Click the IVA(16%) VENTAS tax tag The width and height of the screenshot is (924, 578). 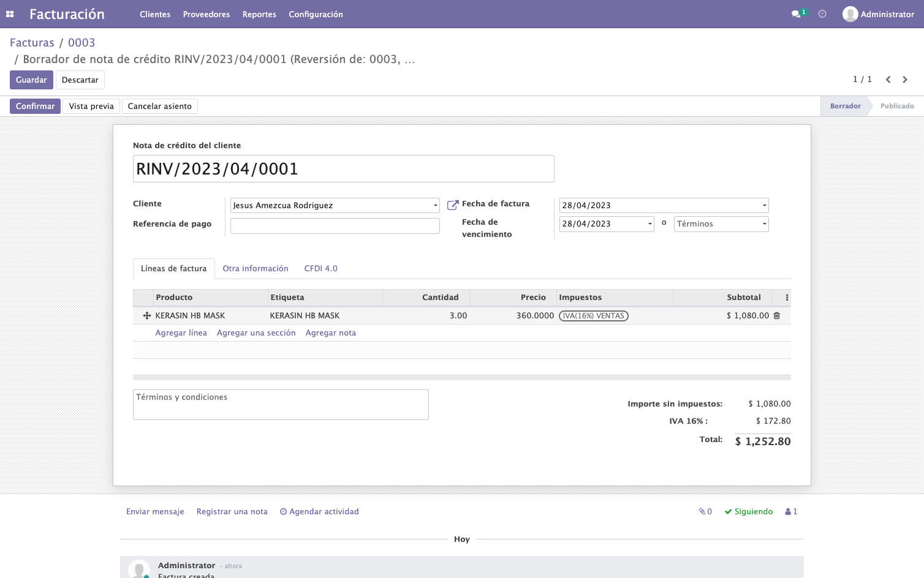click(x=594, y=316)
